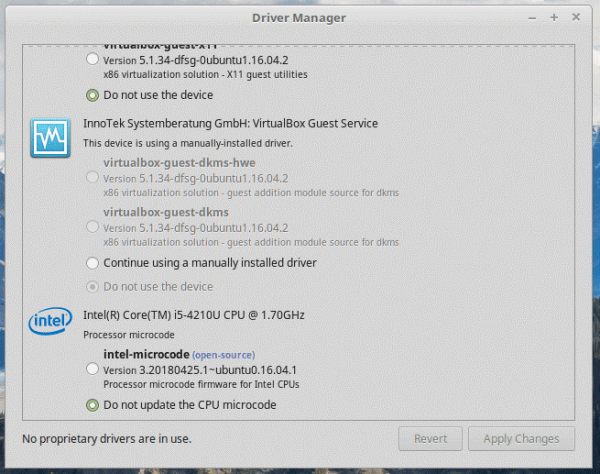Click the '(open-source)' label next to intel-microcode

(223, 355)
